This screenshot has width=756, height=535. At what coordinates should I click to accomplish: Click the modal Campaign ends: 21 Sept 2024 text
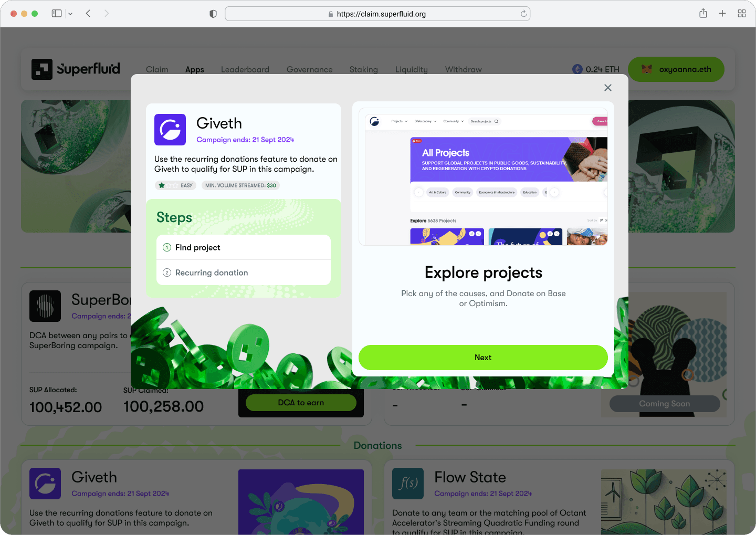pos(245,140)
